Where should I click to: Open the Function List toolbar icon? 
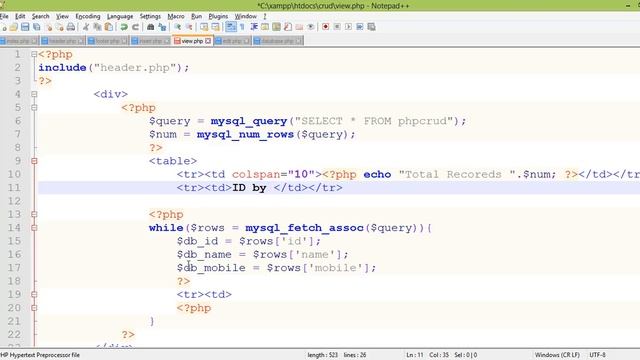coord(288,27)
